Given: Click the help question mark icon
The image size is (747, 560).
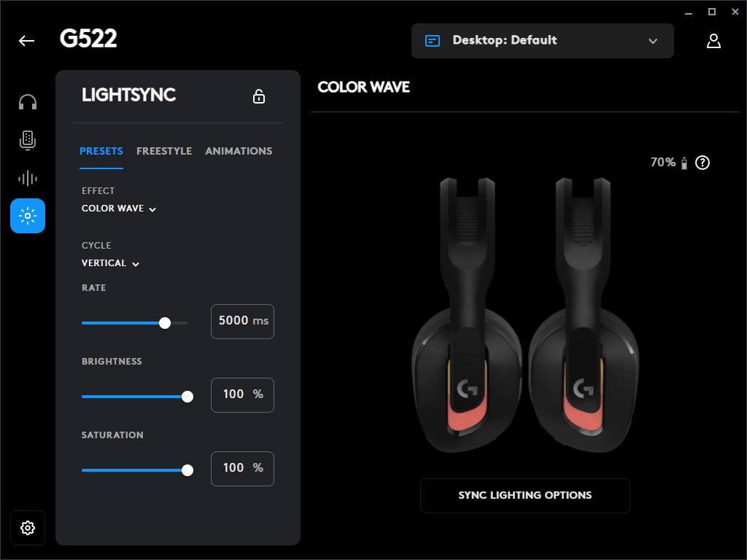Looking at the screenshot, I should coord(703,163).
